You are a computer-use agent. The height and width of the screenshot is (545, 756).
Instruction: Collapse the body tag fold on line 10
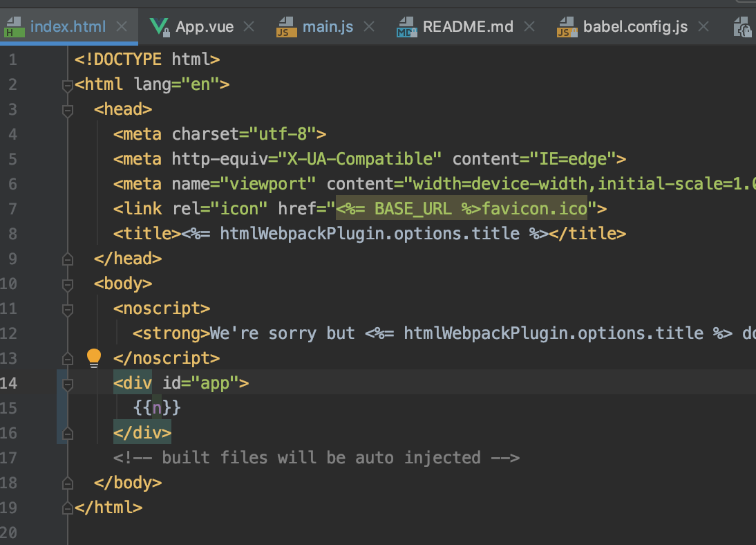tap(68, 285)
